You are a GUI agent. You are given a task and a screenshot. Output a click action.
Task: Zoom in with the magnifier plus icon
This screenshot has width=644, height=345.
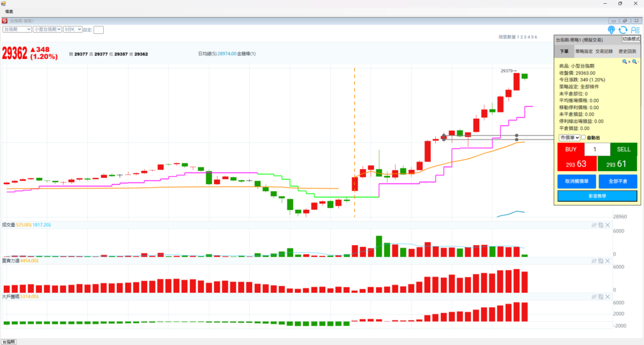click(x=625, y=62)
